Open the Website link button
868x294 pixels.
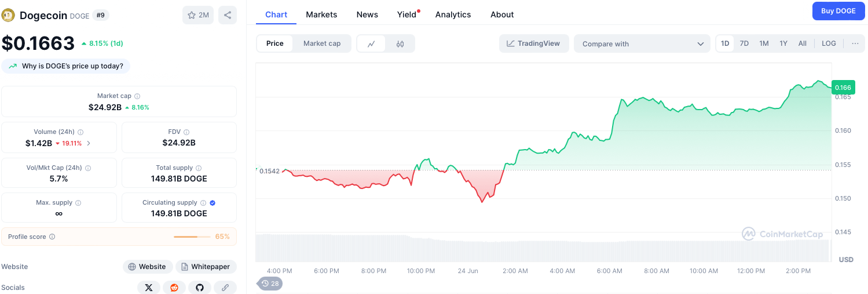[x=148, y=267]
